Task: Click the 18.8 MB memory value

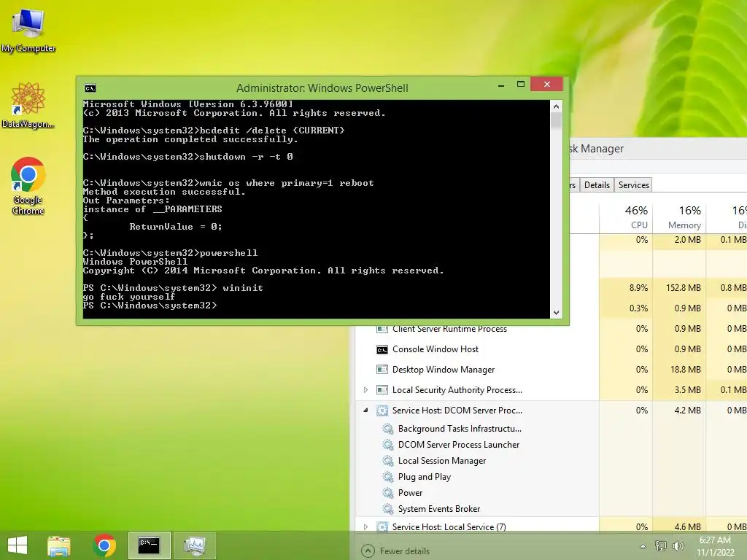Action: pos(687,370)
